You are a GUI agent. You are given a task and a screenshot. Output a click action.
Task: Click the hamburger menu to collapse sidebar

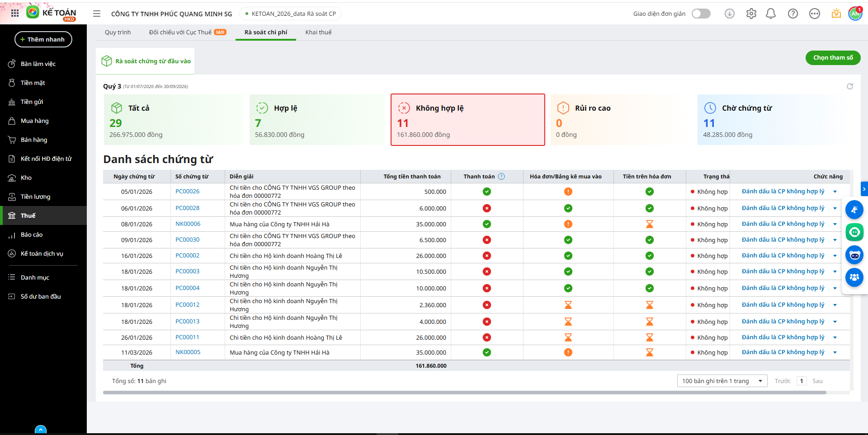pyautogui.click(x=97, y=14)
